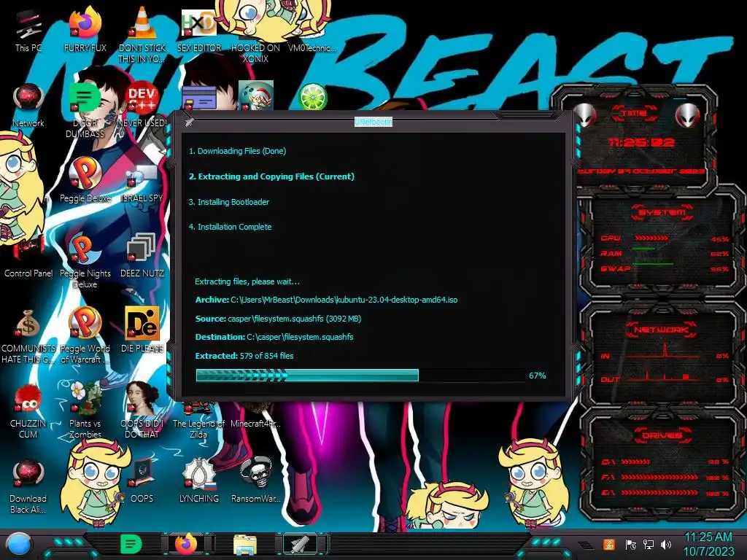Click the 67% progress label
Screen dimensions: 747x560
pyautogui.click(x=538, y=376)
